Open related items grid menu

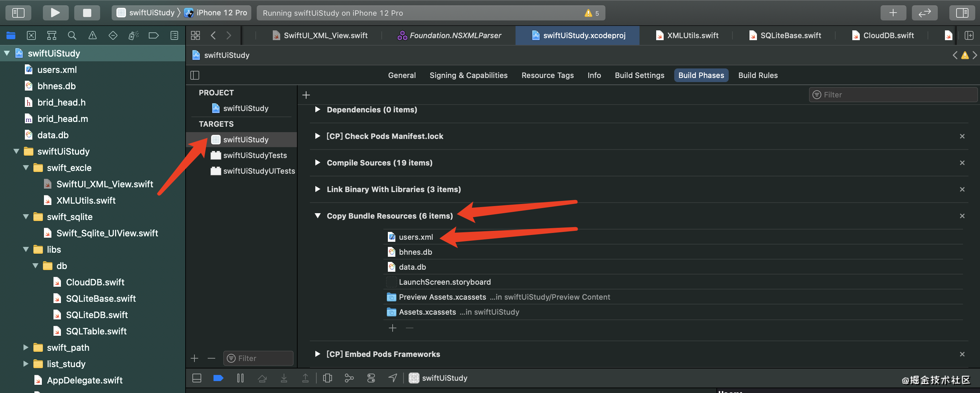(x=195, y=35)
